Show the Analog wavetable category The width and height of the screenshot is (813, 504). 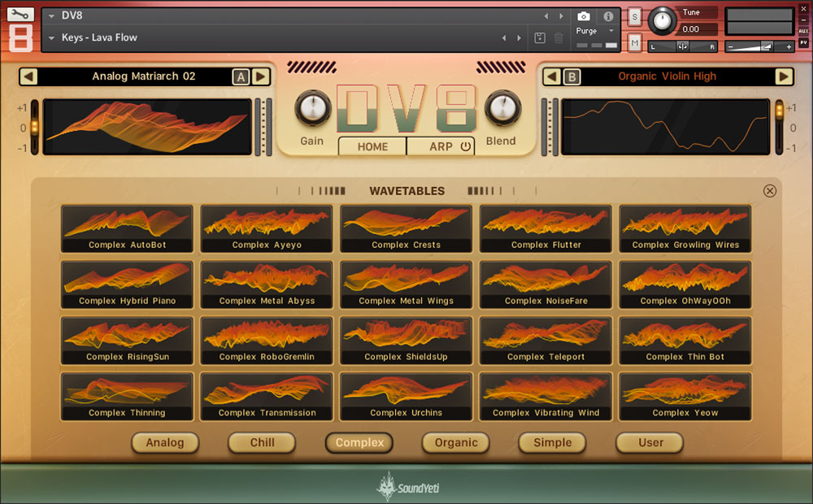tap(165, 443)
